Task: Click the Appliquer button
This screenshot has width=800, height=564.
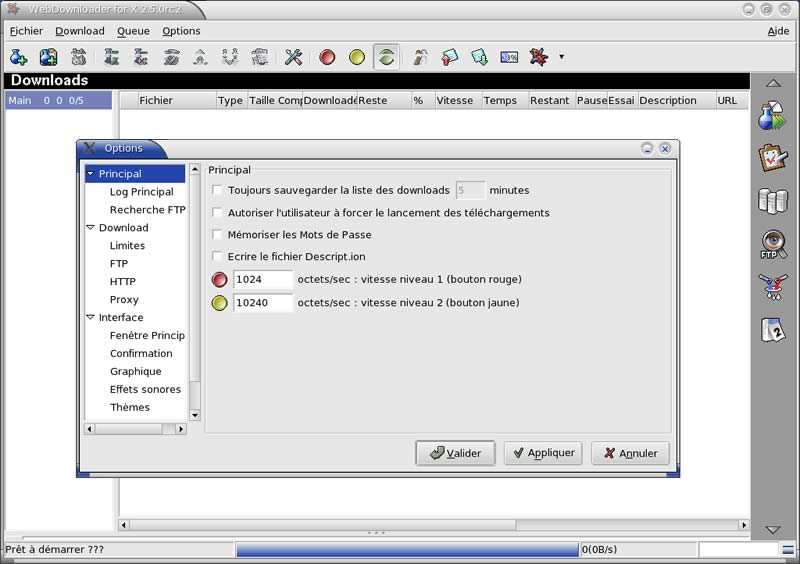Action: (543, 453)
